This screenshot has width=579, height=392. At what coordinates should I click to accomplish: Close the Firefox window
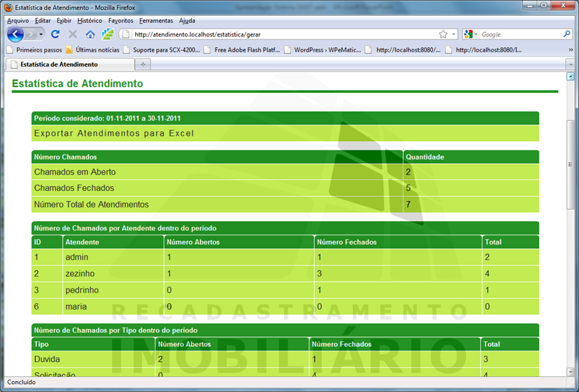coord(563,6)
